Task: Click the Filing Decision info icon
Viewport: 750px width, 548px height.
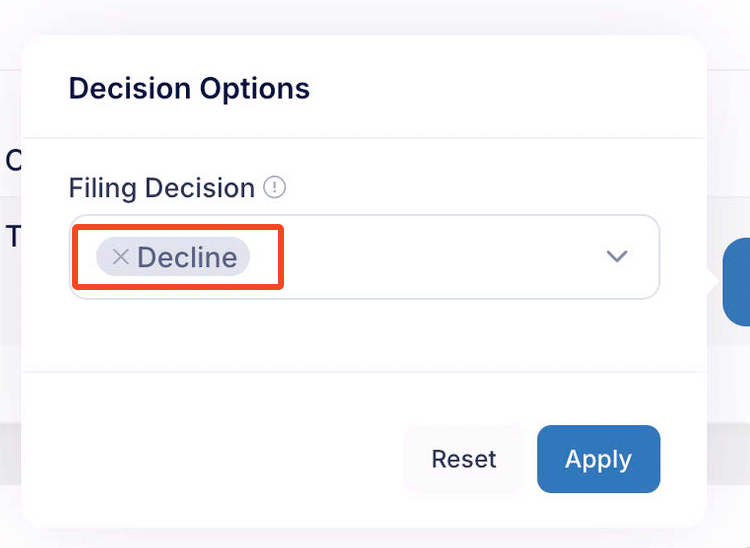Action: tap(275, 187)
